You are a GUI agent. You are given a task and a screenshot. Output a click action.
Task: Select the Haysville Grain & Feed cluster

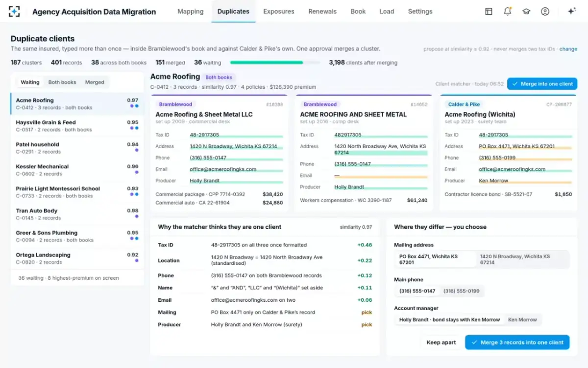[x=77, y=126]
